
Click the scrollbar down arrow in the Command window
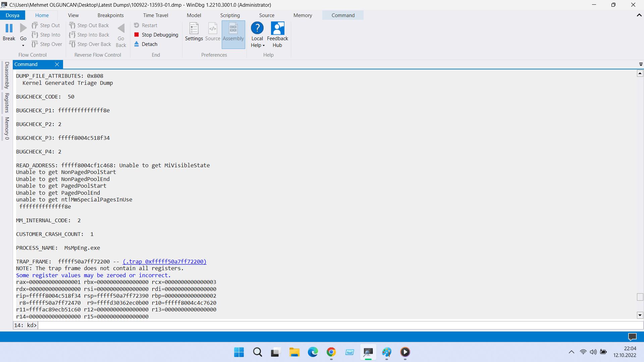pyautogui.click(x=640, y=315)
